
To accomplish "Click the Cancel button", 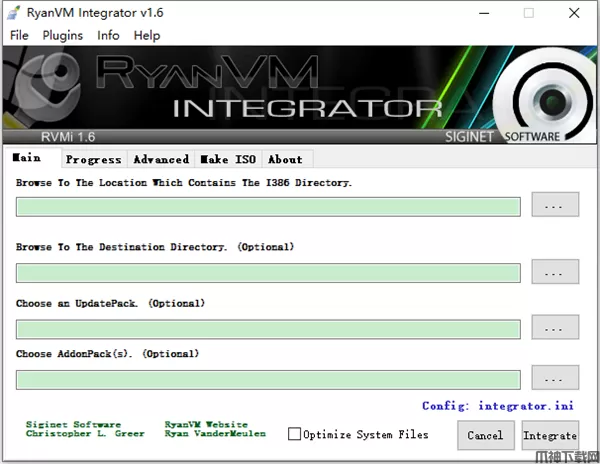I will point(486,435).
